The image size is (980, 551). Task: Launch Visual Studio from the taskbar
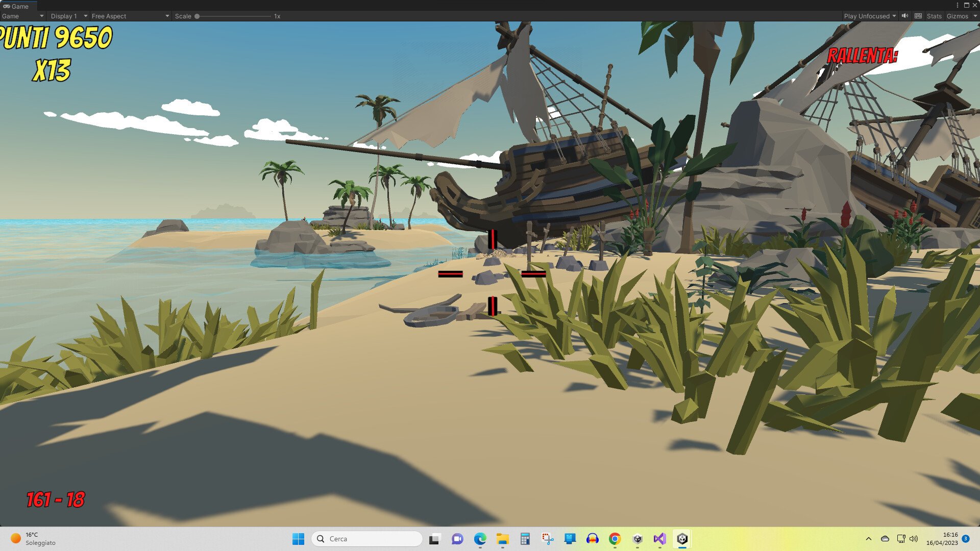point(659,539)
